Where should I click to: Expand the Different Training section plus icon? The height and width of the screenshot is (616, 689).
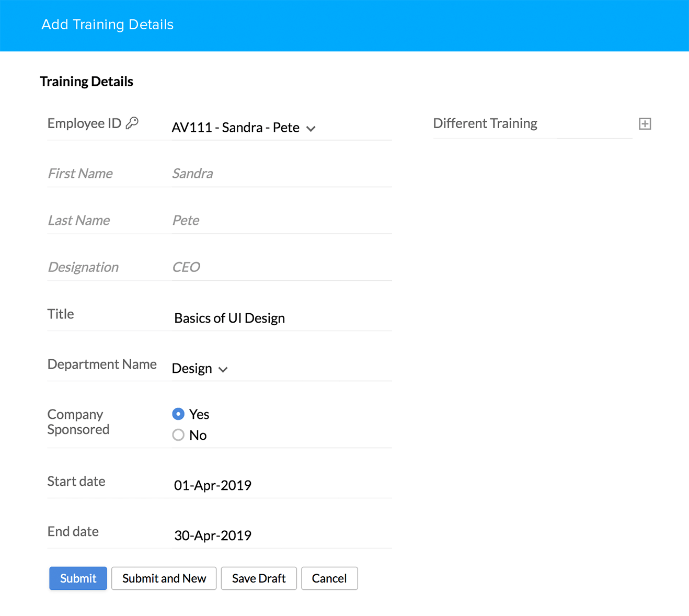[x=645, y=124]
